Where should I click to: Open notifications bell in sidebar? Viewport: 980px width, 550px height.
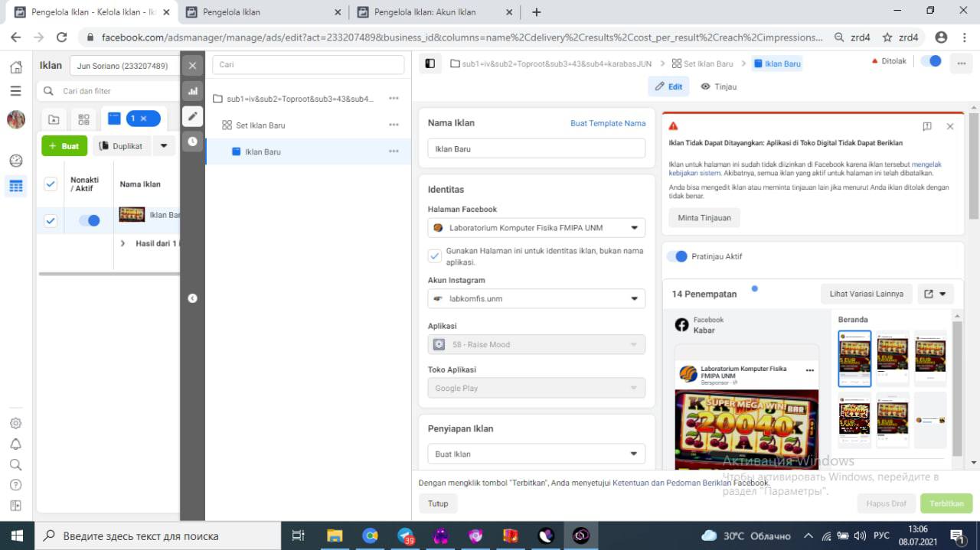click(x=15, y=444)
